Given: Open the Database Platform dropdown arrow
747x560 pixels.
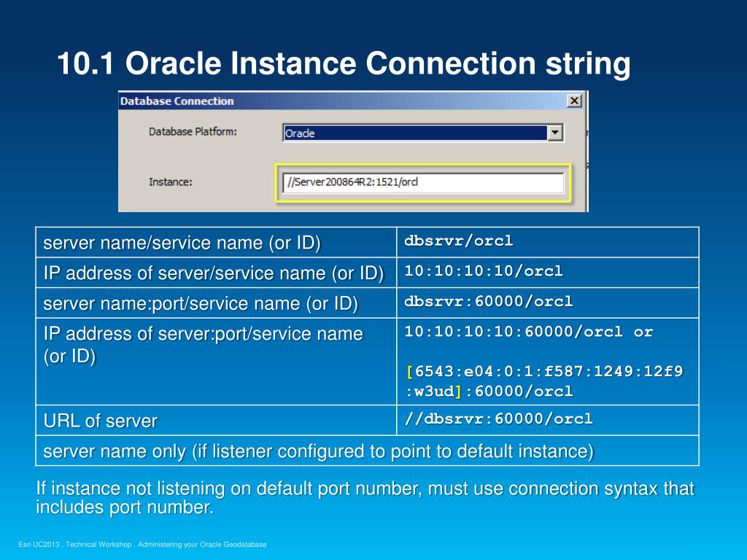Looking at the screenshot, I should pos(555,133).
